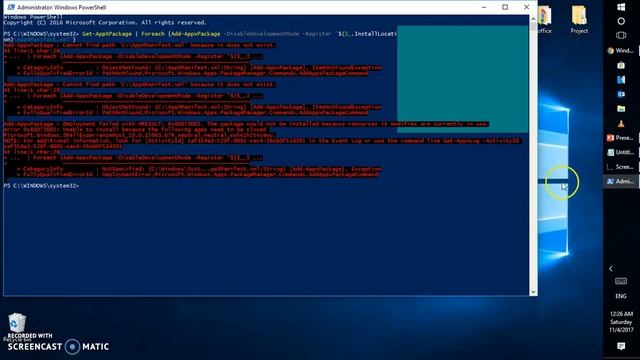Open Task View on the taskbar
The width and height of the screenshot is (640, 360).
tap(621, 36)
